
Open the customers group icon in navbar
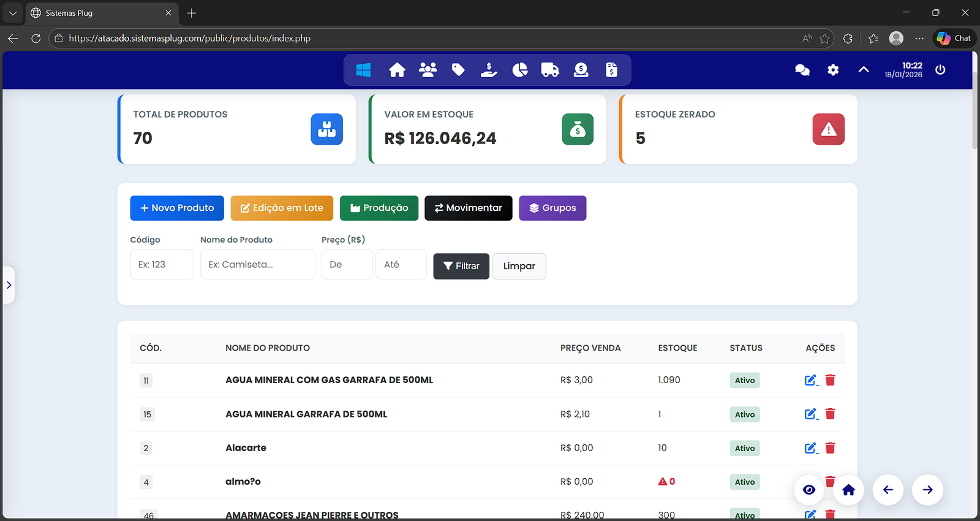[428, 70]
